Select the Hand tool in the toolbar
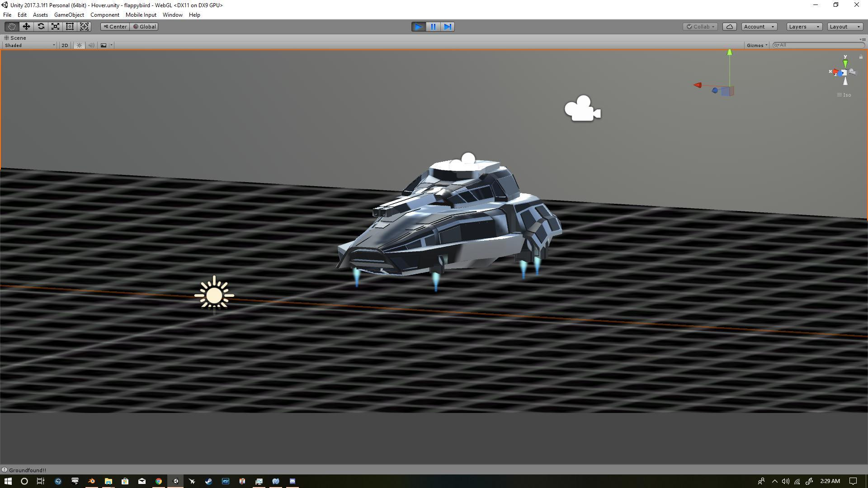Viewport: 868px width, 488px height. click(12, 27)
